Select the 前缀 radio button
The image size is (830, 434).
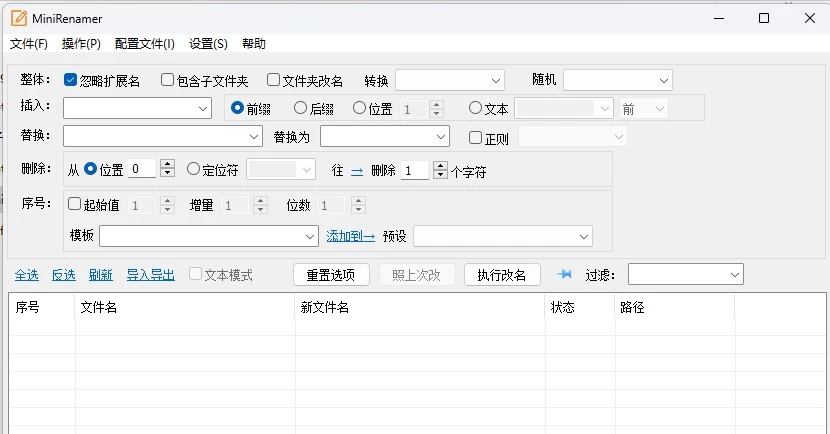pyautogui.click(x=238, y=108)
